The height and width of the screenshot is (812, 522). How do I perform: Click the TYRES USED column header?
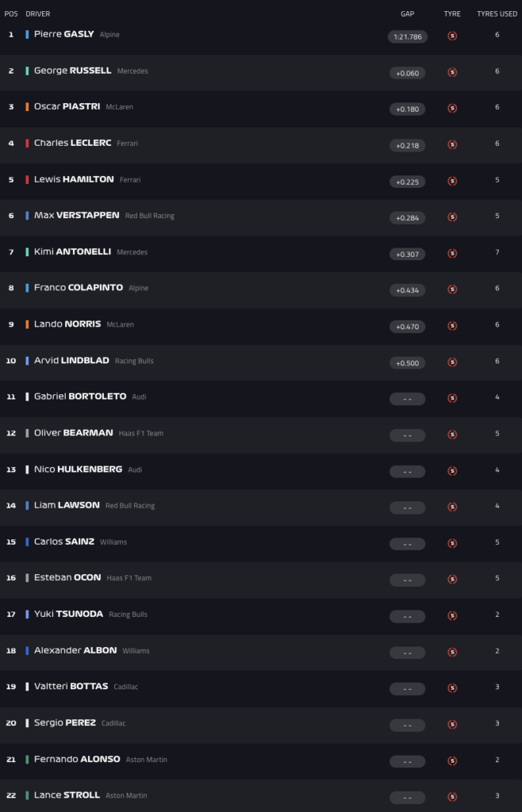[497, 14]
